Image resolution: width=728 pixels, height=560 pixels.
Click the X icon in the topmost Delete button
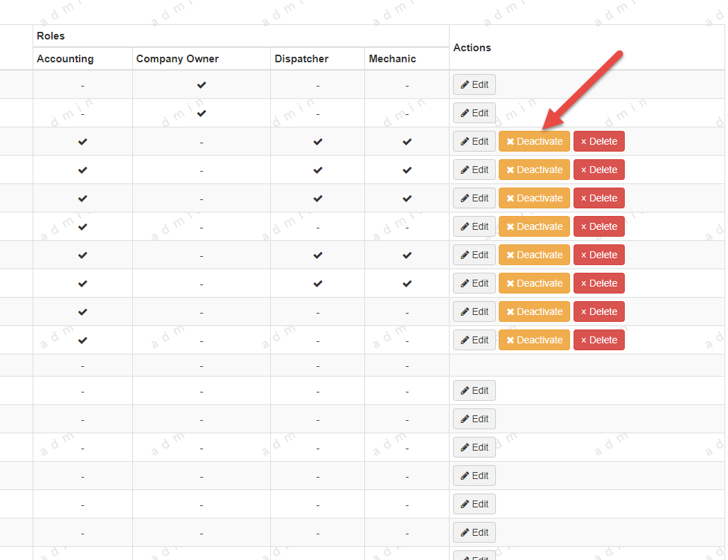coord(584,142)
